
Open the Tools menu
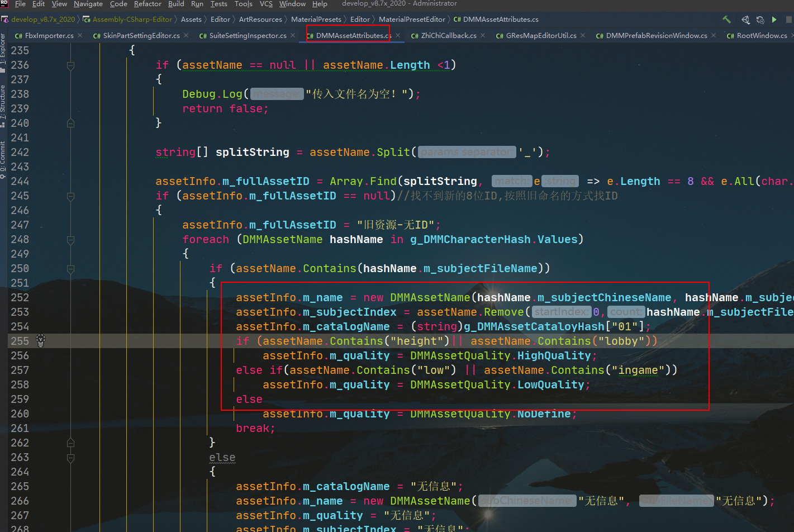pos(243,3)
